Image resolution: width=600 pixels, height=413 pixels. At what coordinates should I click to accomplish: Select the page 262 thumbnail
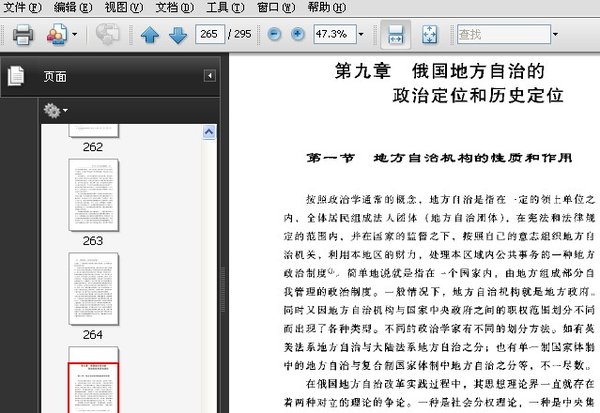coord(94,130)
